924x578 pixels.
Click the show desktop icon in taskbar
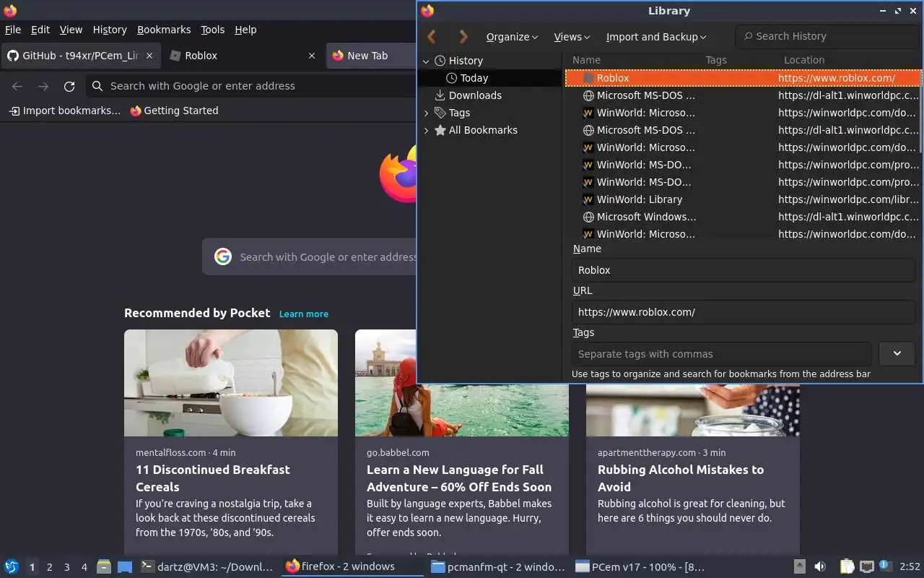125,567
